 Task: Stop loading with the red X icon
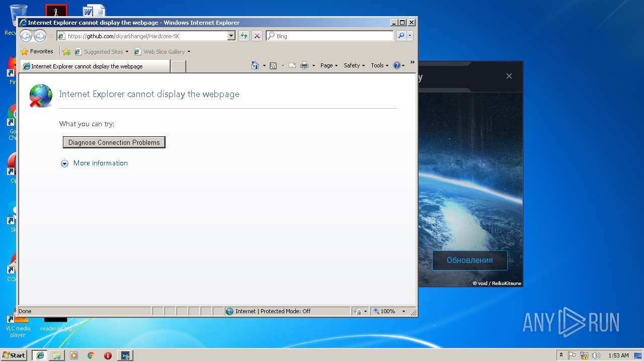coord(257,36)
